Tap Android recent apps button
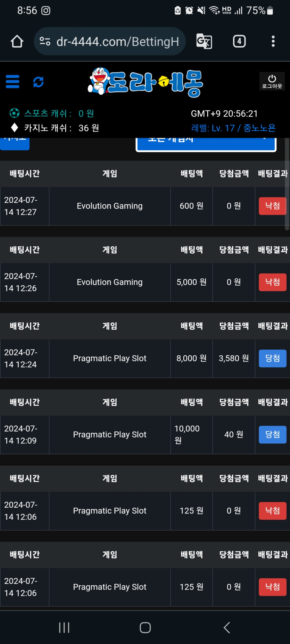 (64, 627)
